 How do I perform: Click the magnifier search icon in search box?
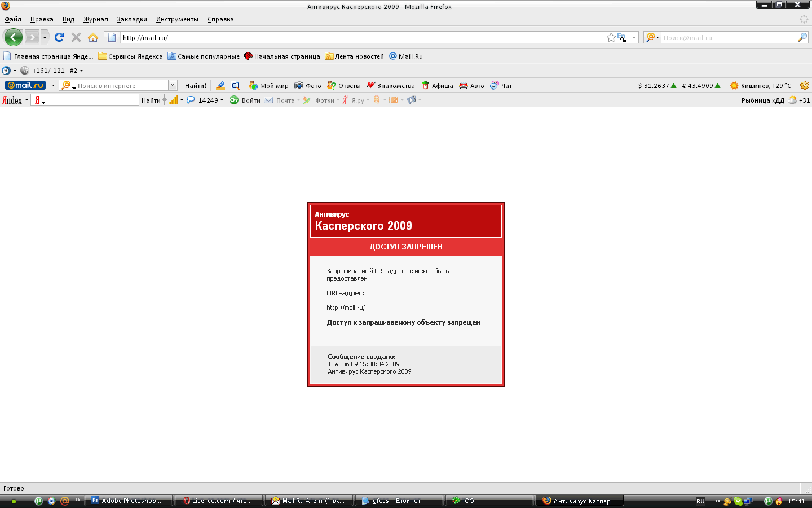[802, 38]
